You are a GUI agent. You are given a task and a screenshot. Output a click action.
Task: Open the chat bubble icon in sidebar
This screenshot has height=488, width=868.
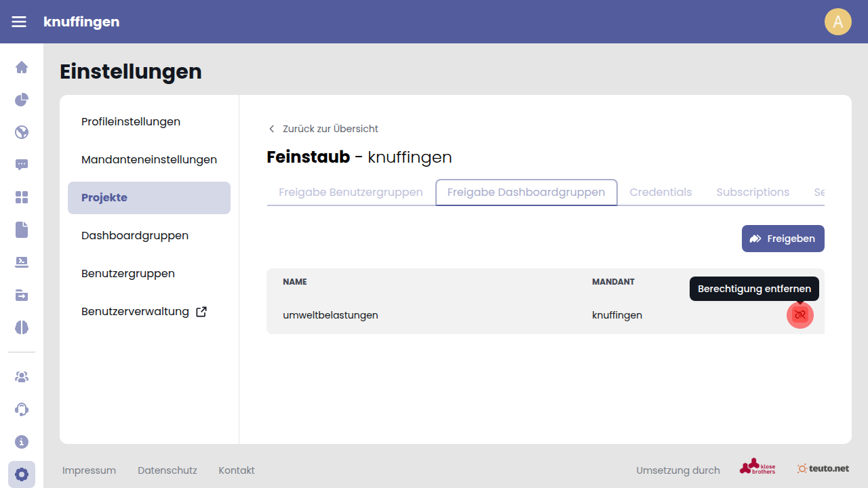pos(22,165)
